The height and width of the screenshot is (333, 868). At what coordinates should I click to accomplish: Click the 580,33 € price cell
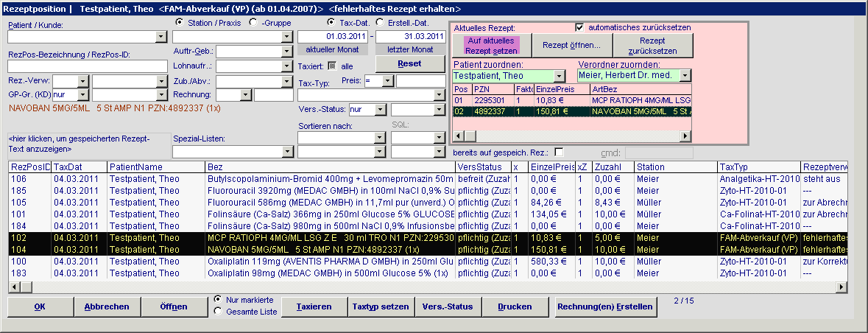pos(552,262)
